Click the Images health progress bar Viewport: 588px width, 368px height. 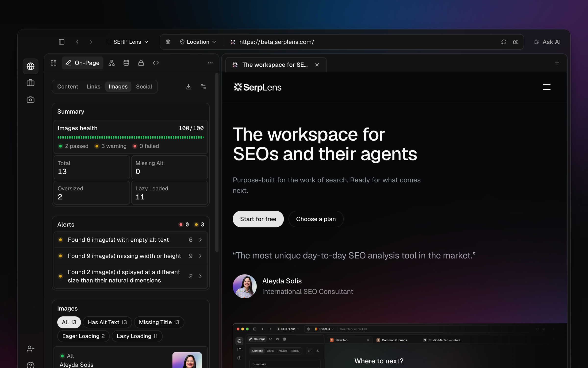pos(131,137)
